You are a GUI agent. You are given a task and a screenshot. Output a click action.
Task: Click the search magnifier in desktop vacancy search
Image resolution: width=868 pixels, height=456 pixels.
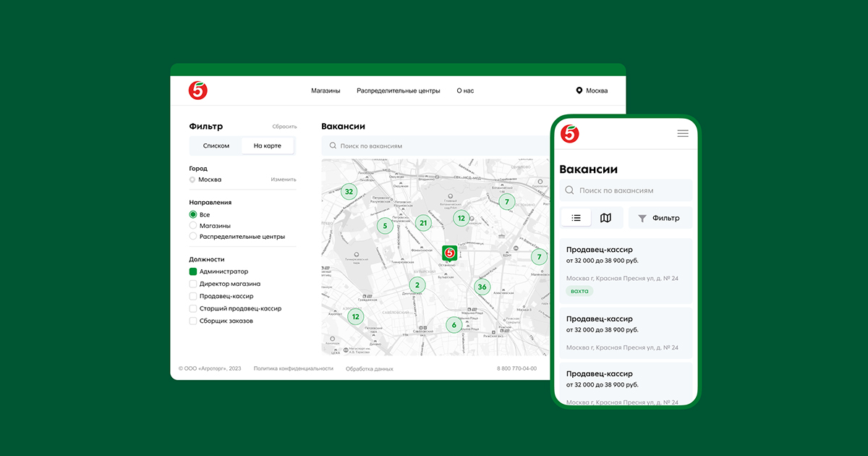pyautogui.click(x=333, y=145)
